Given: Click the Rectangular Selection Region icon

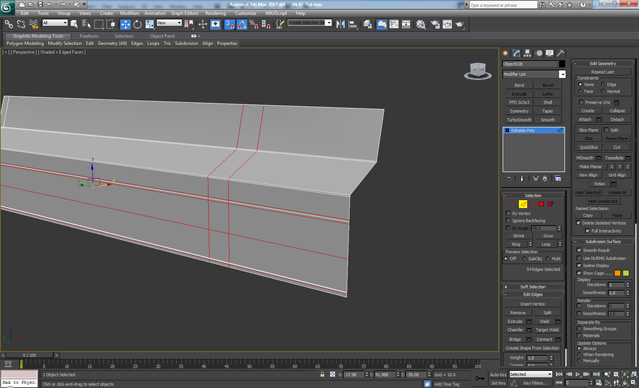Looking at the screenshot, I should point(99,24).
